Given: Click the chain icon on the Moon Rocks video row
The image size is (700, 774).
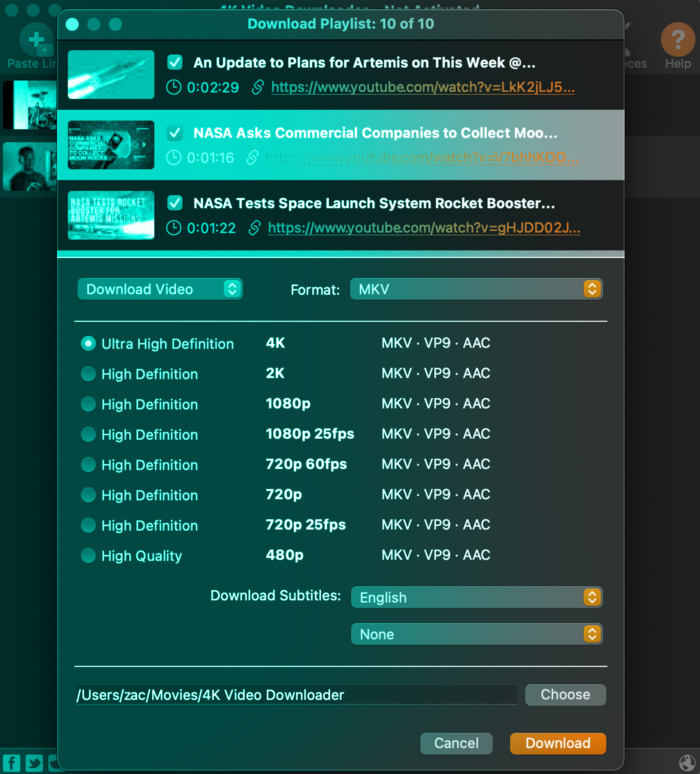Looking at the screenshot, I should coord(252,158).
